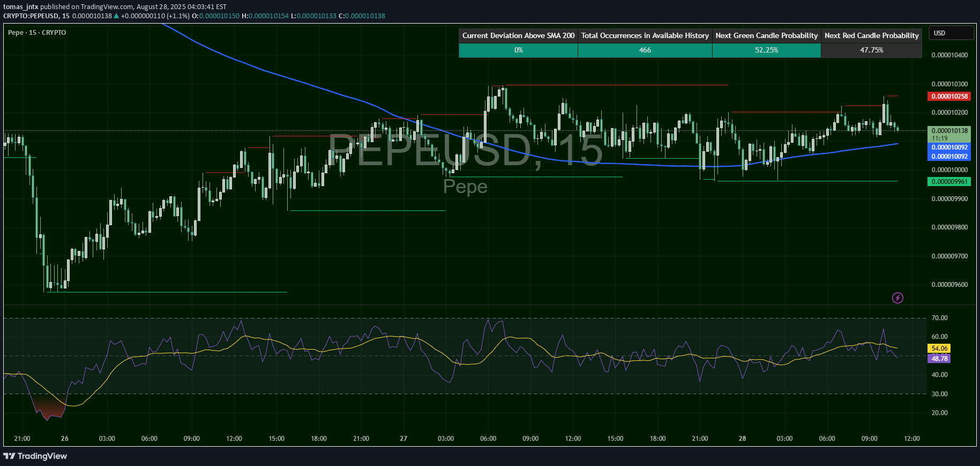This screenshot has width=980, height=466.
Task: Click the green 0.000009961 price label
Action: click(949, 182)
